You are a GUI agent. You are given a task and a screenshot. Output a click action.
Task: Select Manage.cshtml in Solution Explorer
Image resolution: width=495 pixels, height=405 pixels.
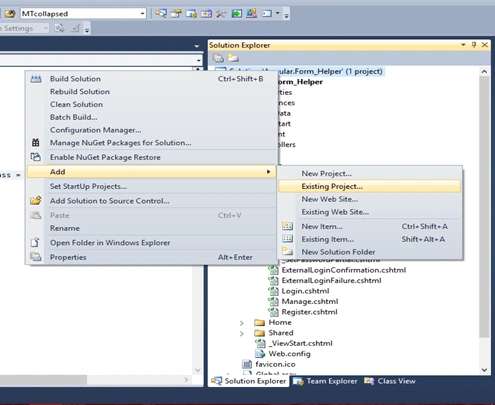pyautogui.click(x=310, y=301)
